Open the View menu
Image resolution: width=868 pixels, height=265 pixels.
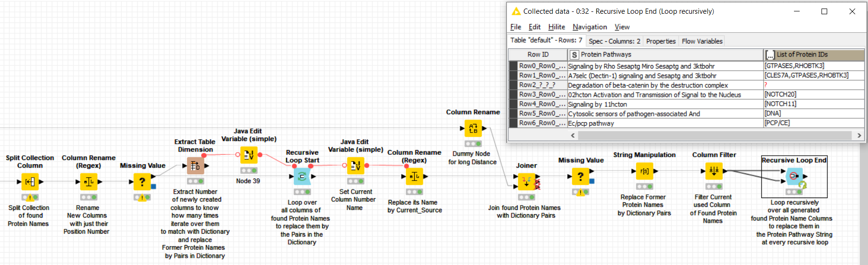click(622, 27)
